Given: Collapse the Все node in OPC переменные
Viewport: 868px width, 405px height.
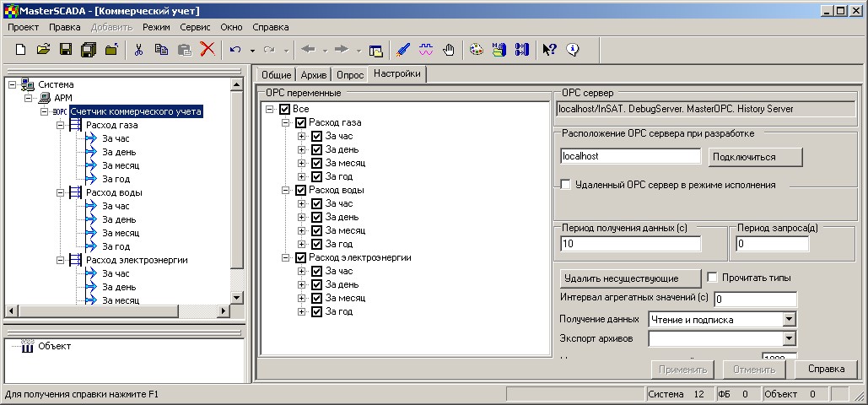Looking at the screenshot, I should (270, 109).
